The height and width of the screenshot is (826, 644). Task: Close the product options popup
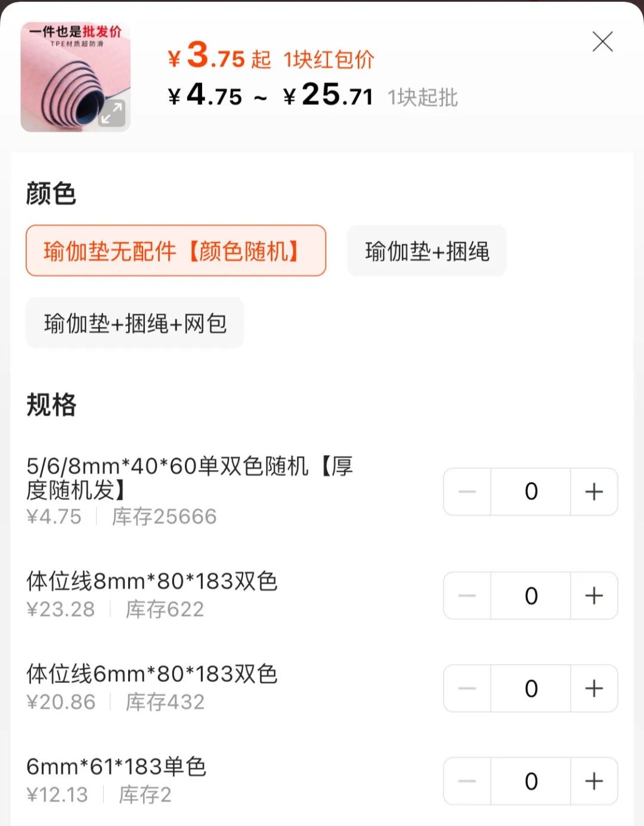[602, 42]
